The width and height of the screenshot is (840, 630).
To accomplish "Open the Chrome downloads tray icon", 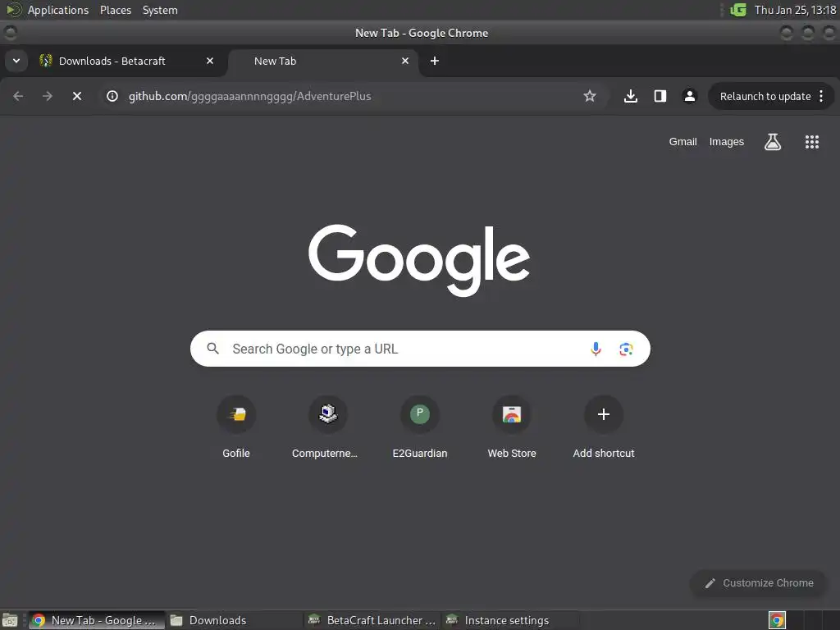I will (631, 96).
